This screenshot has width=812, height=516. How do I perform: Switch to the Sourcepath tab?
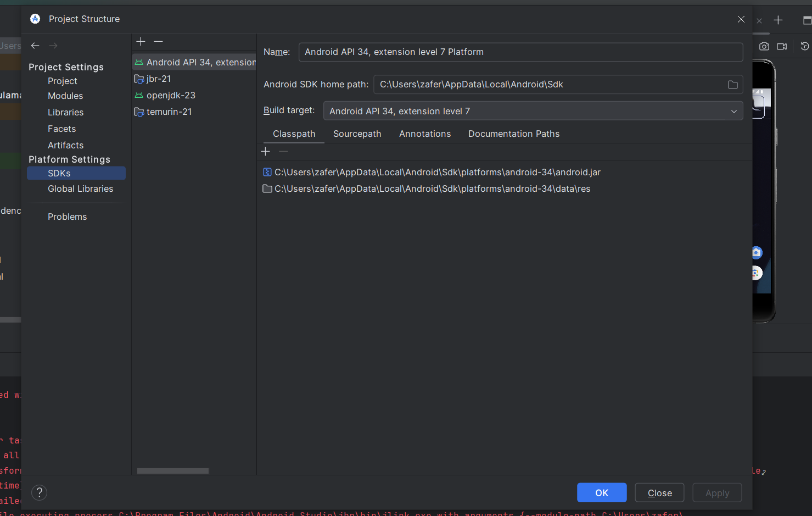coord(357,134)
